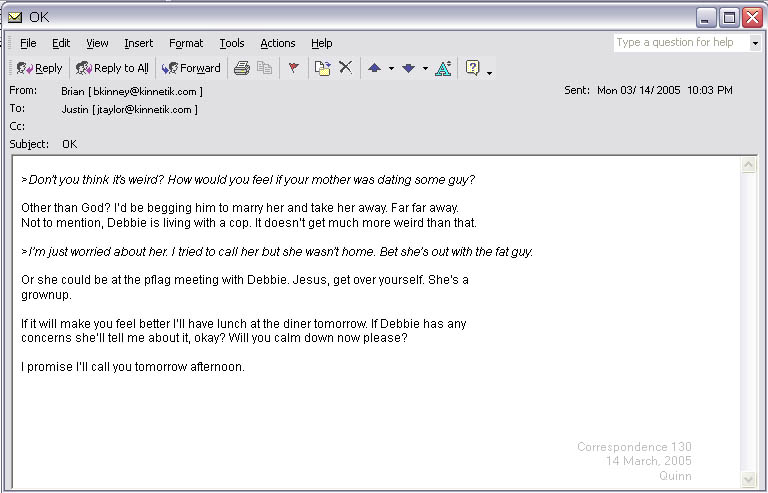Viewport: 768px width, 493px height.
Task: Delete the message with X icon
Action: click(346, 68)
